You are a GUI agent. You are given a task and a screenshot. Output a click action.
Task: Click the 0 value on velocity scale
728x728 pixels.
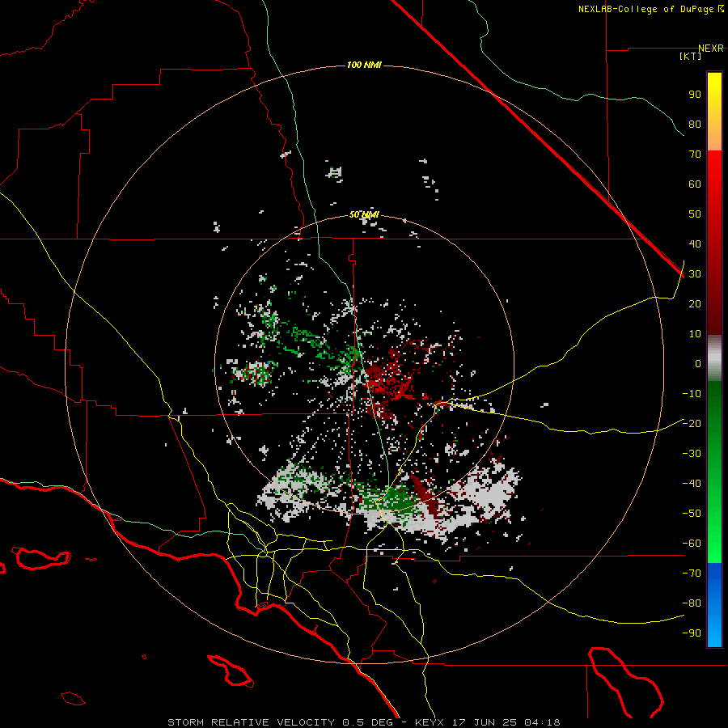coord(698,364)
